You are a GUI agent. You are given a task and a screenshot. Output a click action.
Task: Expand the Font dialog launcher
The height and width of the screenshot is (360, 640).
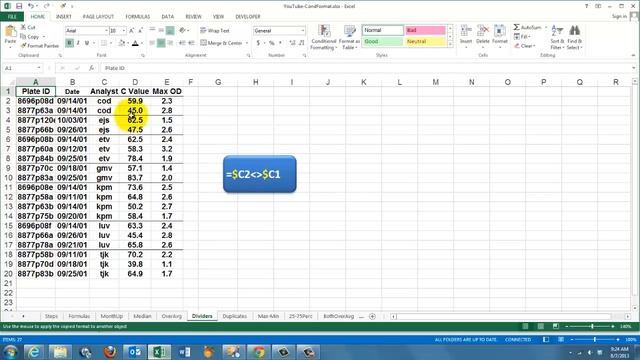coord(143,56)
